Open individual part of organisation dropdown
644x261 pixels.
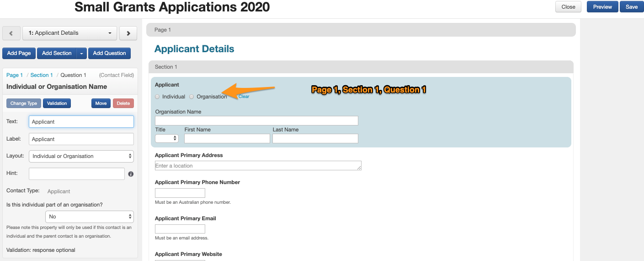point(90,217)
